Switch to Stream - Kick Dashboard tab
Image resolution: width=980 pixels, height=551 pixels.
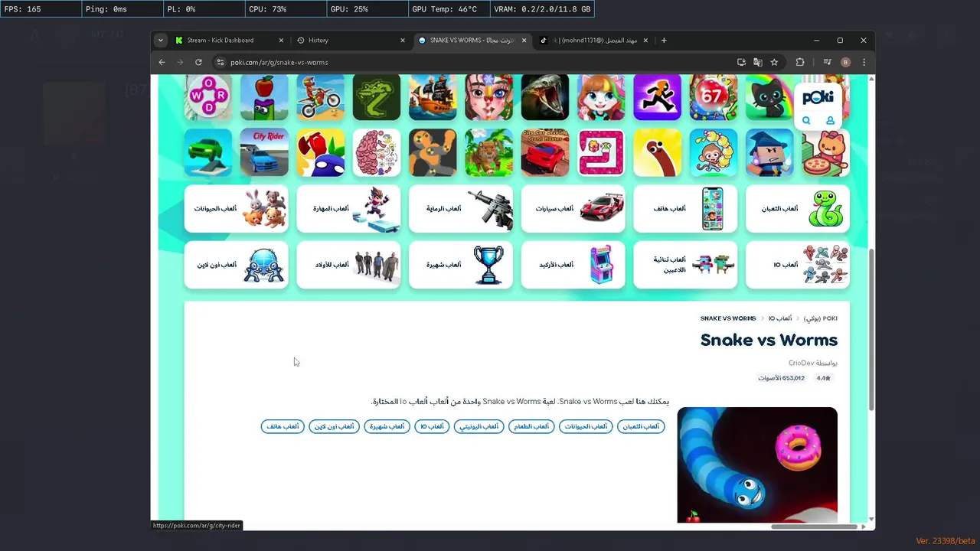point(229,41)
